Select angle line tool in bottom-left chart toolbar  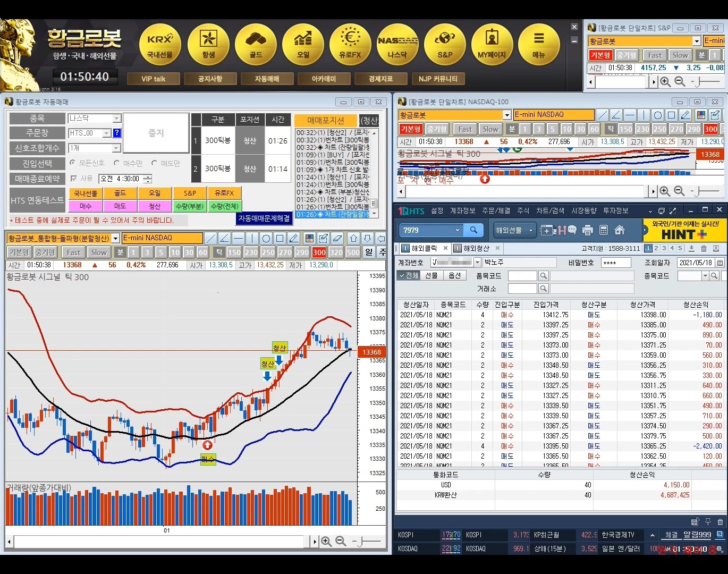tap(224, 238)
